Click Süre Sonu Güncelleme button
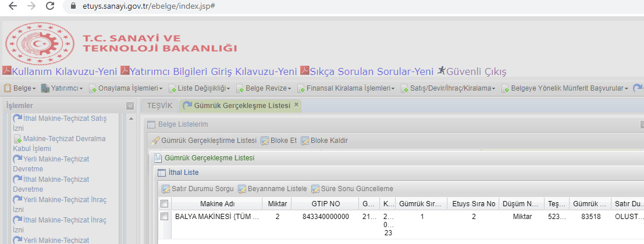The image size is (644, 244). 352,189
